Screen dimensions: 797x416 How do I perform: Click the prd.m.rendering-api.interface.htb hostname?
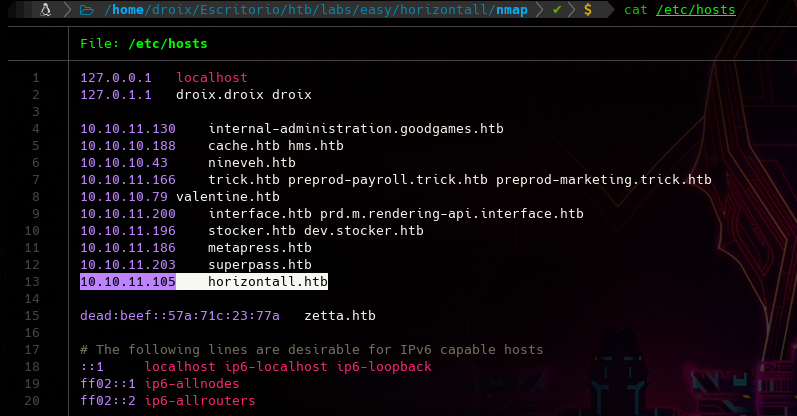pos(451,214)
